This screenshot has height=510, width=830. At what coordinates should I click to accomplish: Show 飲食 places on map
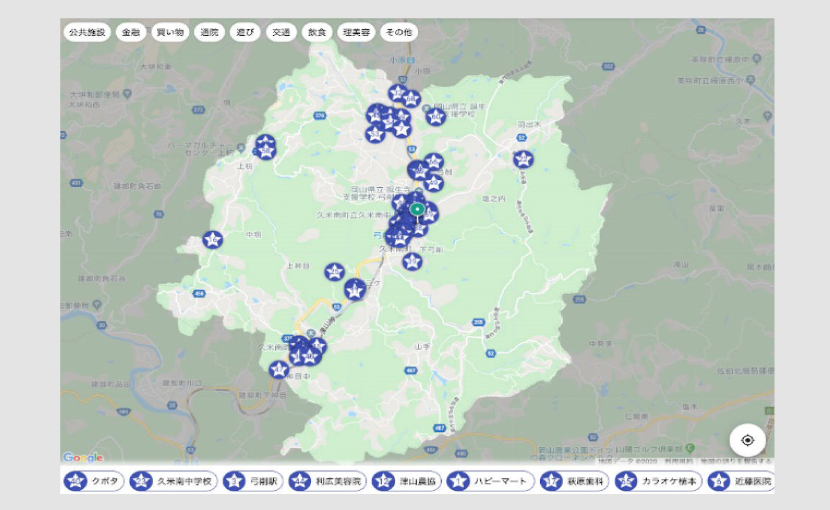click(x=317, y=32)
